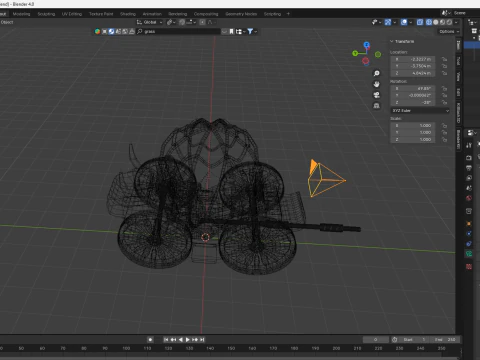480x360 pixels.
Task: Toggle the X-ray display button
Action: tap(420, 22)
